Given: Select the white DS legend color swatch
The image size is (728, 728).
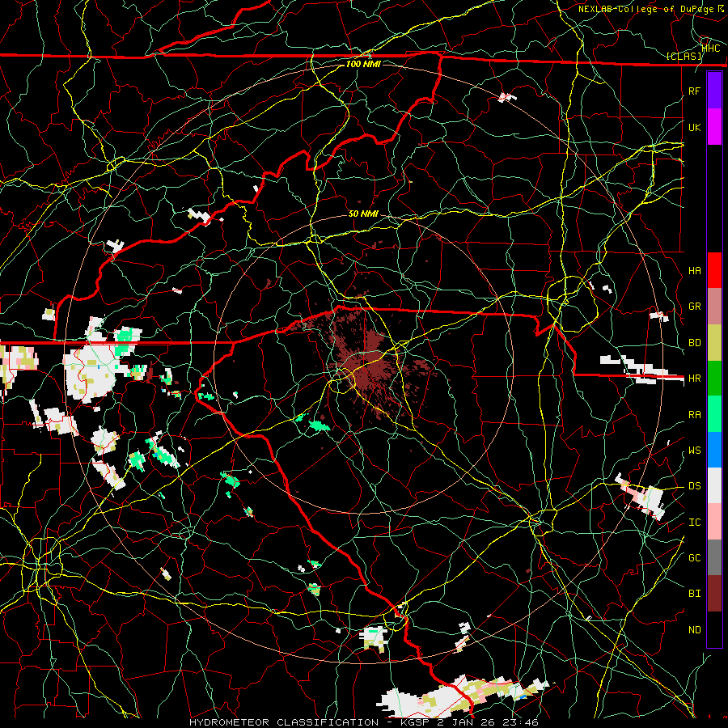Looking at the screenshot, I should pos(714,485).
